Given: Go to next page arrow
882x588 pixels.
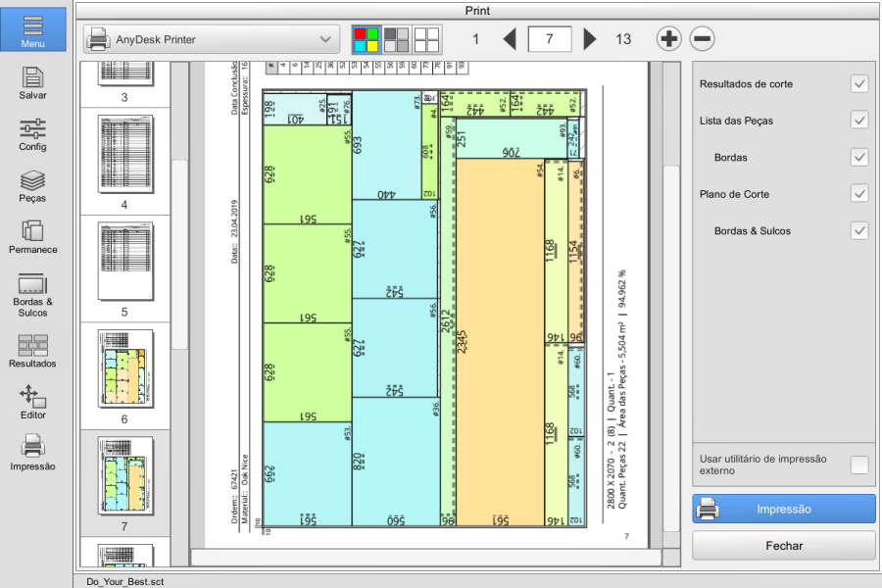Looking at the screenshot, I should click(590, 39).
